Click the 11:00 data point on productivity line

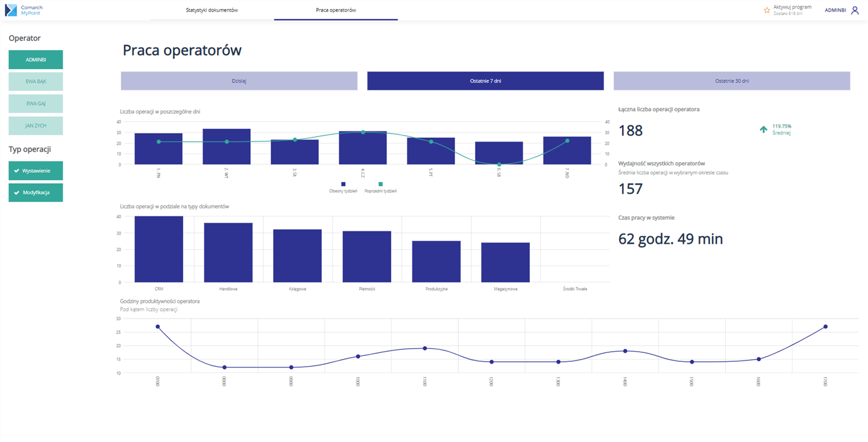click(425, 348)
